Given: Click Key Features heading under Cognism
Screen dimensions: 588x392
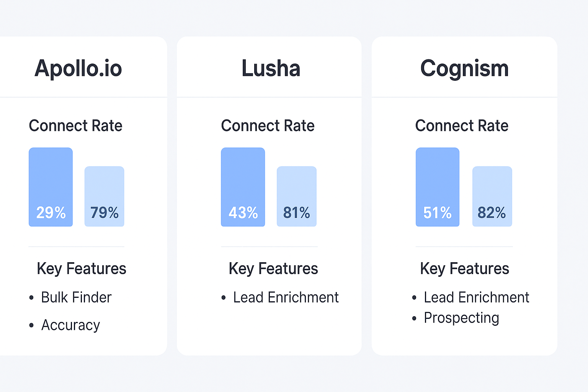Looking at the screenshot, I should tap(464, 269).
